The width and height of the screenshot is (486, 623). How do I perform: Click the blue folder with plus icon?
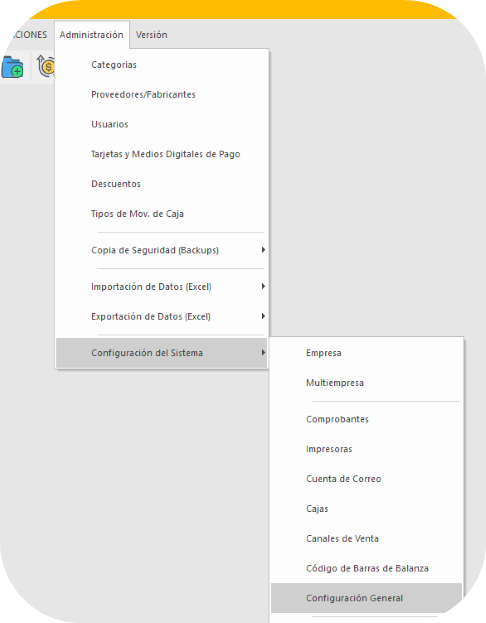click(12, 67)
